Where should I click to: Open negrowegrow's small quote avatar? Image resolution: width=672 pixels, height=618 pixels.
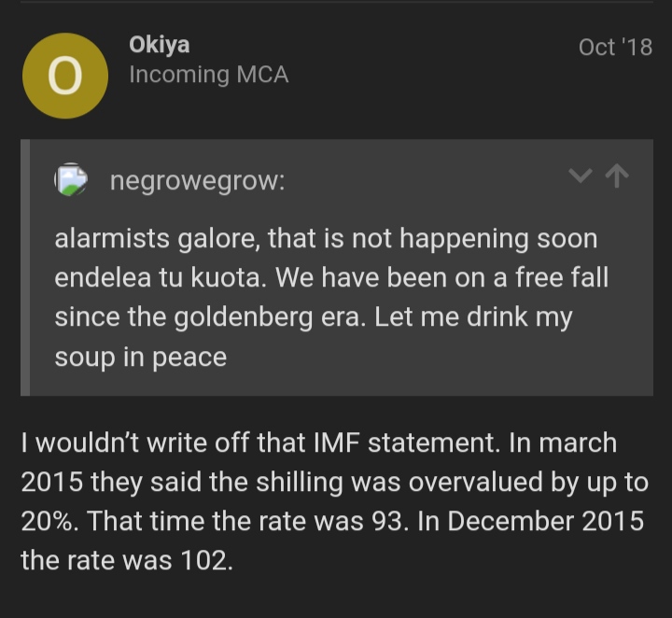71,180
